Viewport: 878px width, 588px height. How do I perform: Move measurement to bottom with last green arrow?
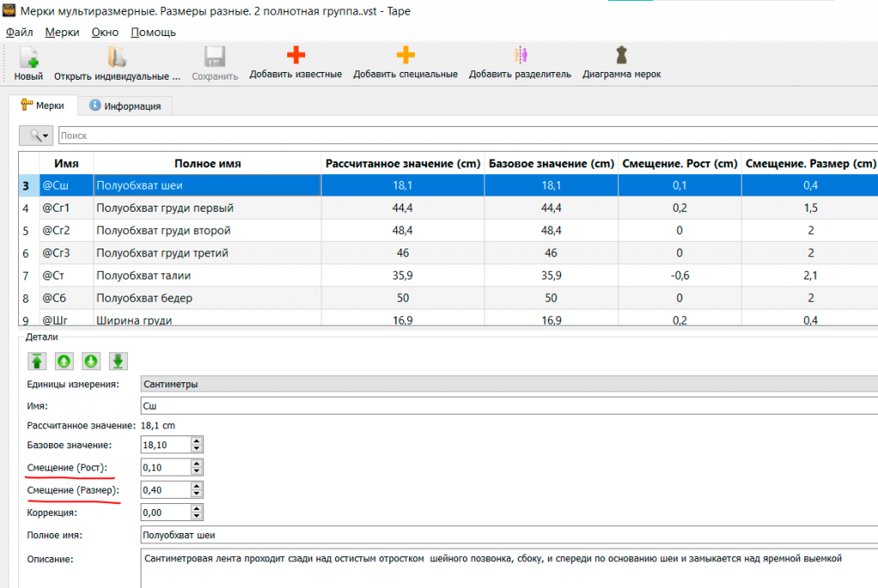[x=117, y=361]
